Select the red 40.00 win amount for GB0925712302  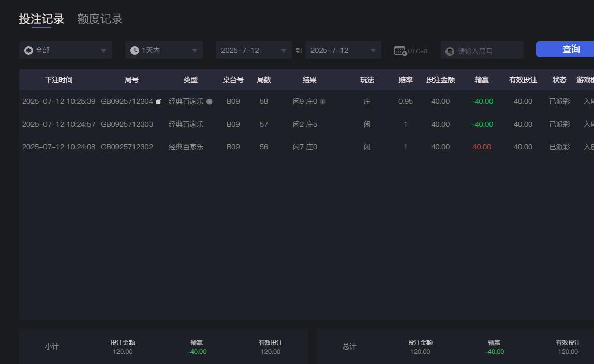pos(482,147)
